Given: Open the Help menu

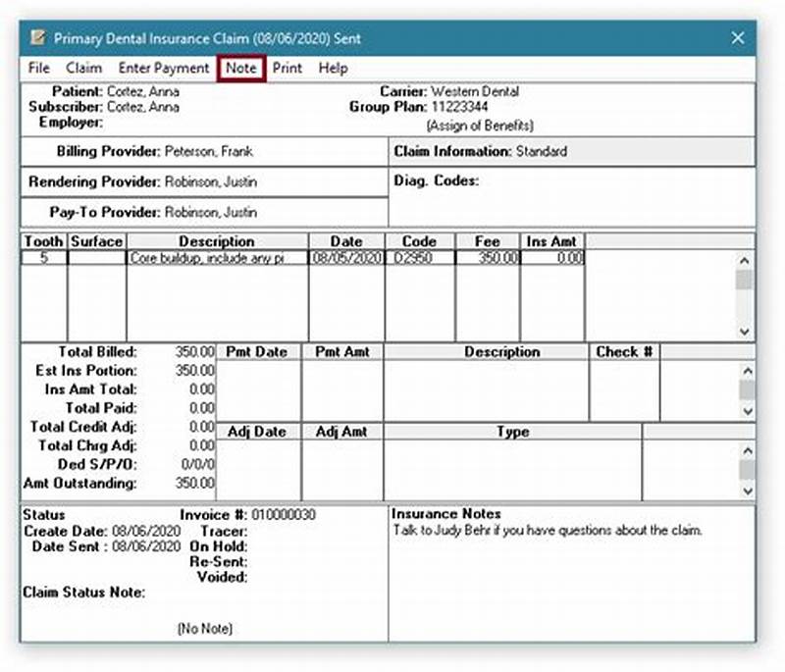Looking at the screenshot, I should [334, 69].
